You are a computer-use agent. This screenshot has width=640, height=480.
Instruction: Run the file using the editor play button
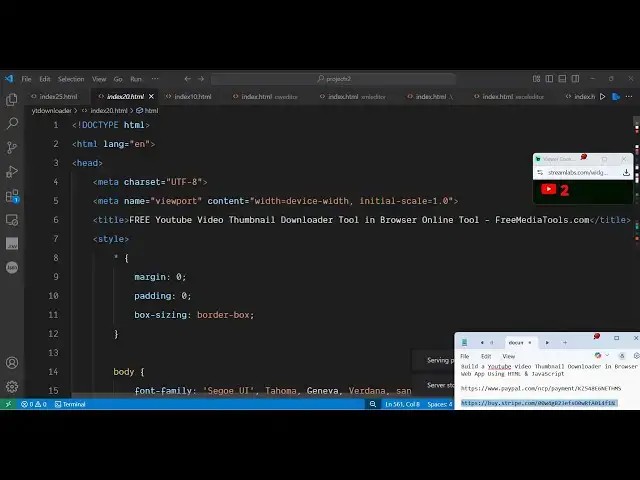(x=602, y=97)
